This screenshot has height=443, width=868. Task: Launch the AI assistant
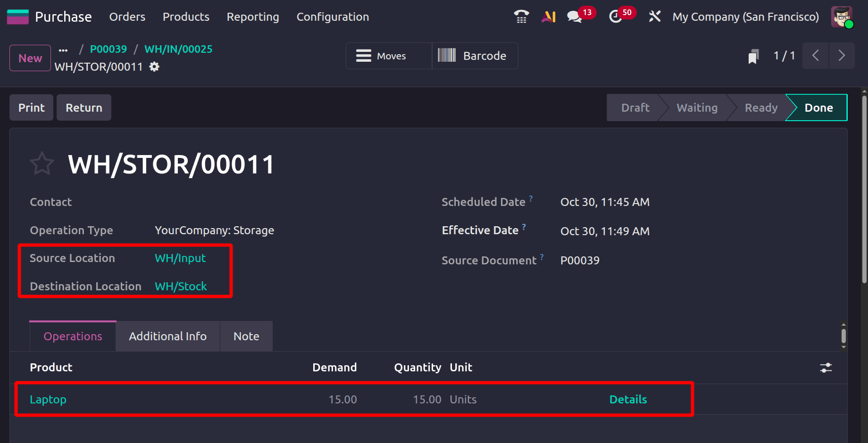(548, 16)
